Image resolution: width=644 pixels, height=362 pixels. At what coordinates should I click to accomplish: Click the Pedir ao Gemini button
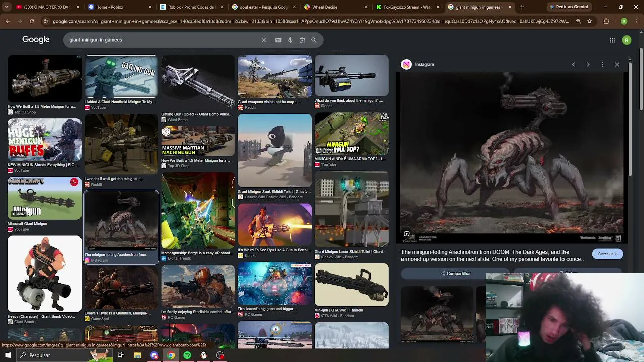pyautogui.click(x=569, y=7)
